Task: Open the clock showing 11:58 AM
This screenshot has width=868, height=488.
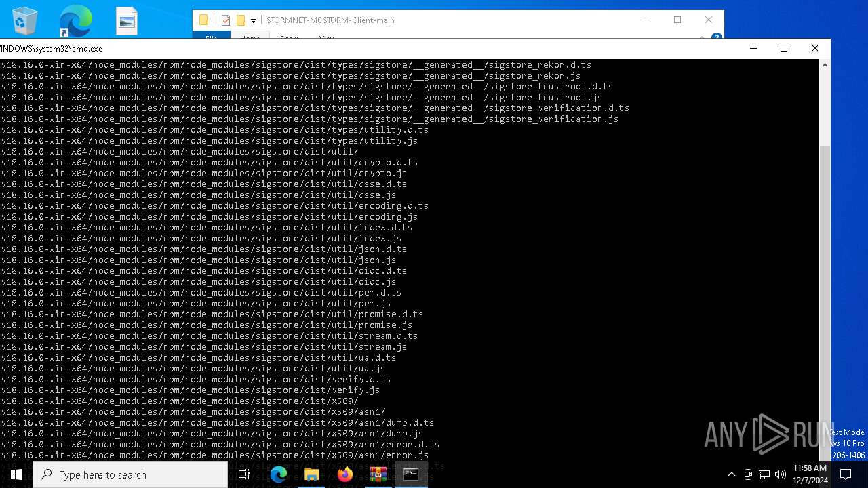Action: pyautogui.click(x=810, y=474)
